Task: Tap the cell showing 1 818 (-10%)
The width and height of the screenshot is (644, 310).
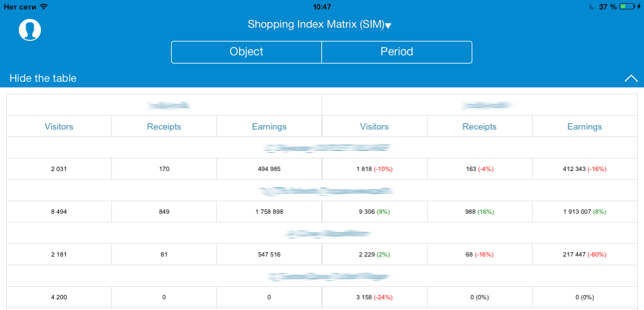Action: tap(374, 169)
